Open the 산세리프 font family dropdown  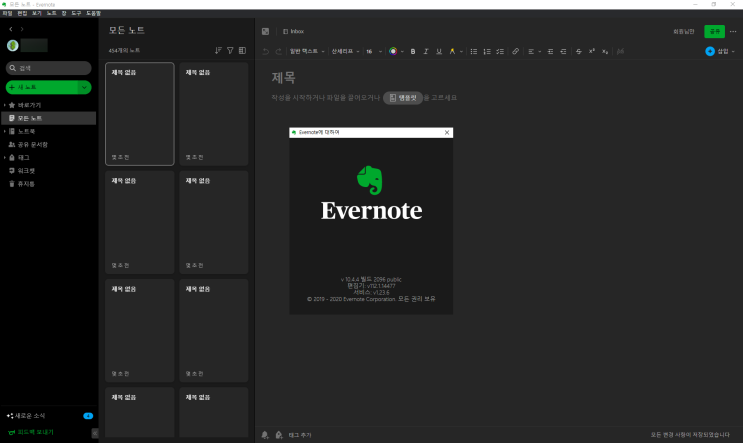[x=345, y=51]
